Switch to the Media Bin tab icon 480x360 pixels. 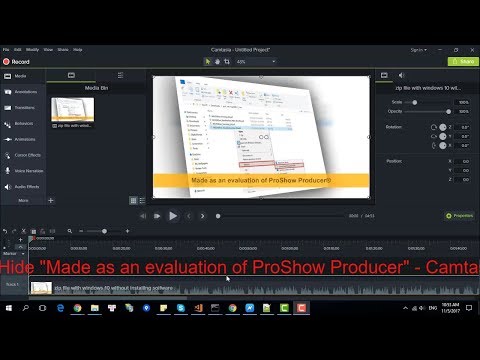point(71,75)
